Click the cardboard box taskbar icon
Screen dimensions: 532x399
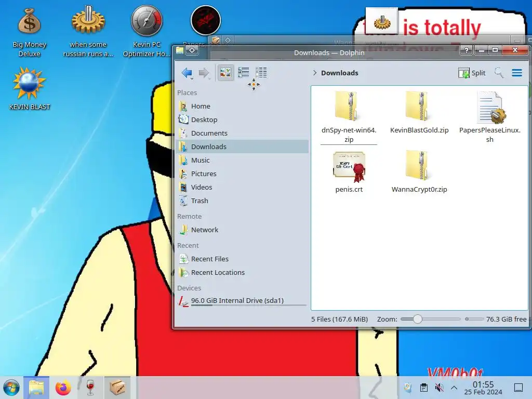[117, 388]
